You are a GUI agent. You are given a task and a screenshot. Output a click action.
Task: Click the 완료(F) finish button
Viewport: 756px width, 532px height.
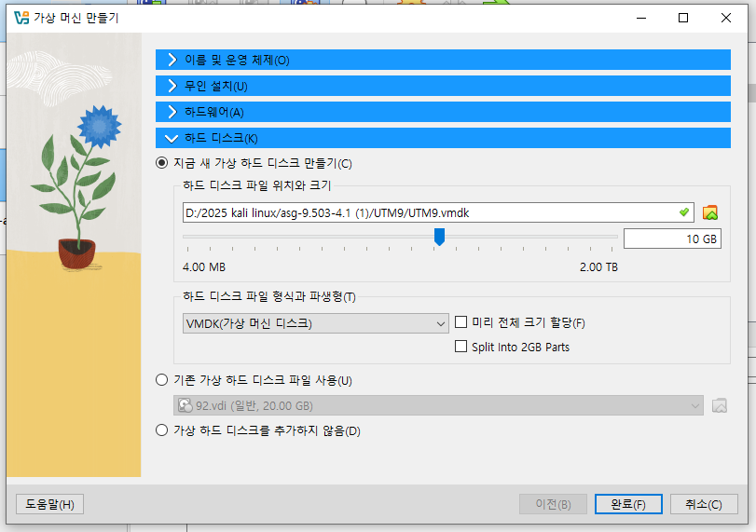628,504
